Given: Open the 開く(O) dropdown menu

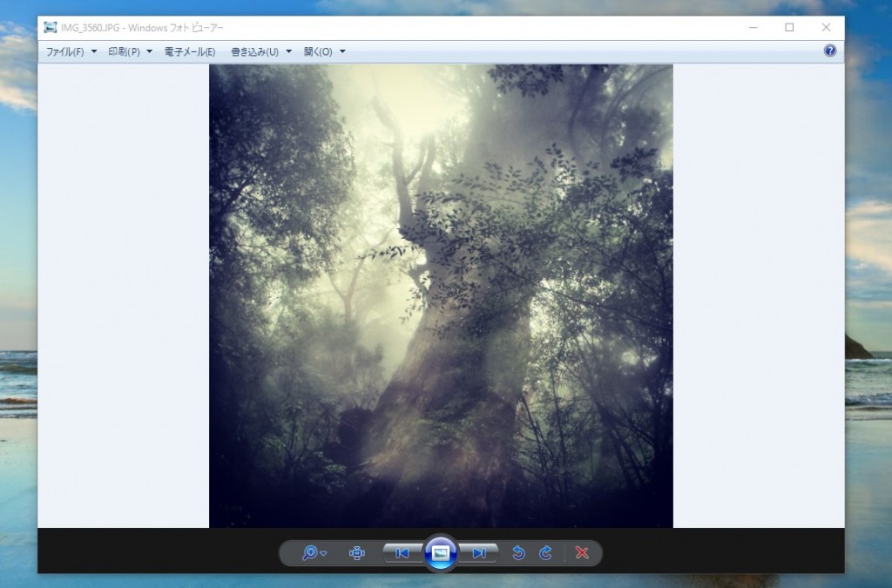Looking at the screenshot, I should [324, 51].
